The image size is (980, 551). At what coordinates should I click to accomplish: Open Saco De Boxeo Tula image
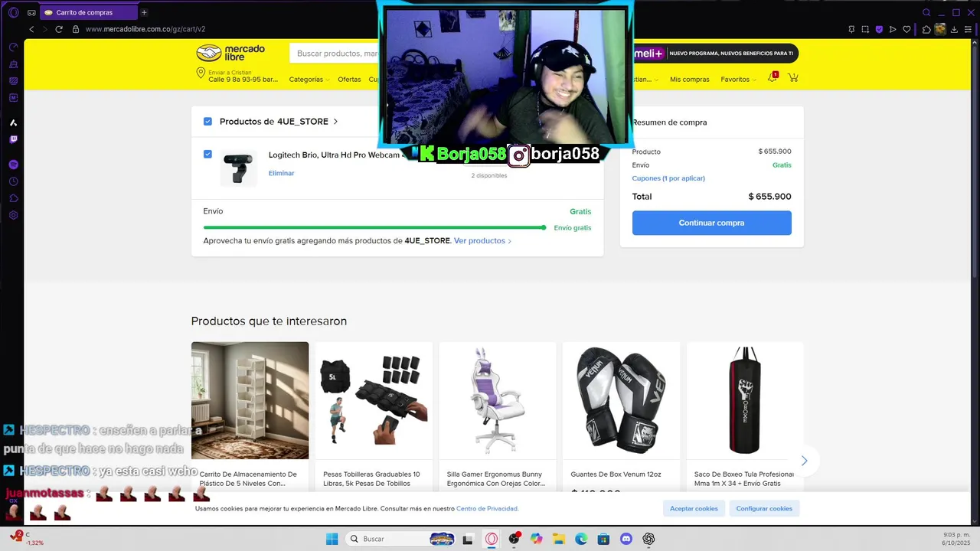point(745,400)
